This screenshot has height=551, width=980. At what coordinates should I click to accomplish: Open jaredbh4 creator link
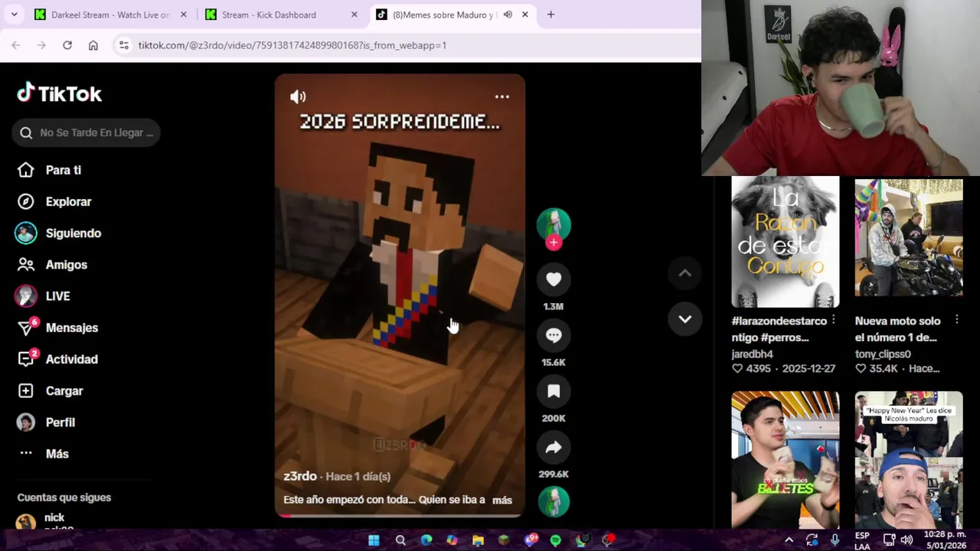(752, 354)
